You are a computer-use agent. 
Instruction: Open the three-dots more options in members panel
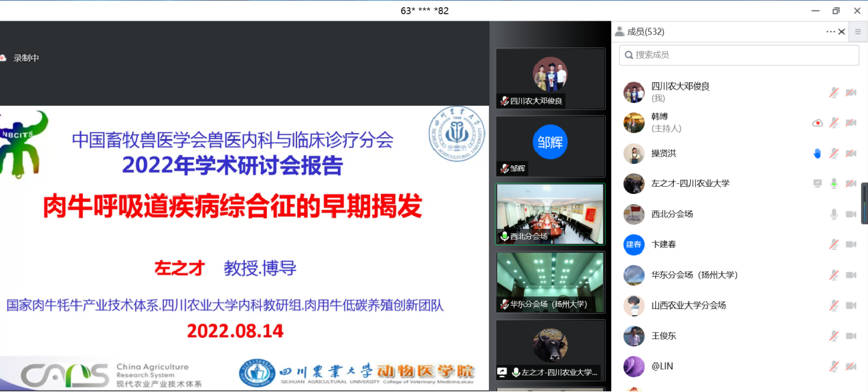pyautogui.click(x=831, y=31)
